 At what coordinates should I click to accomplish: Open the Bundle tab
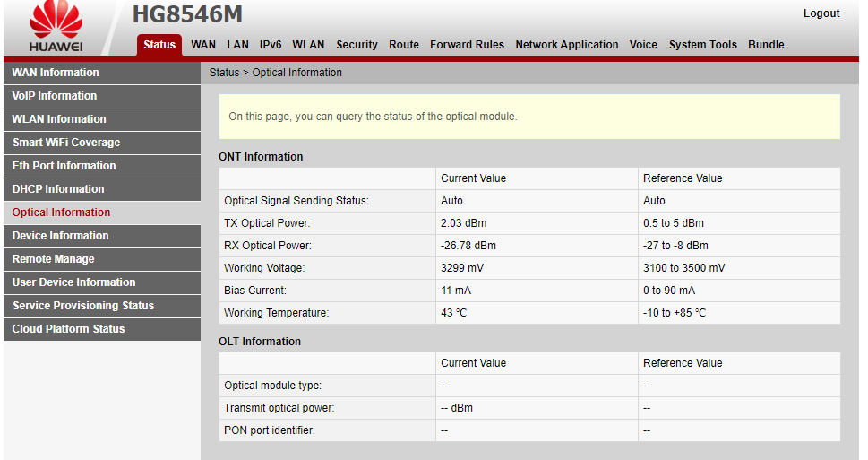click(766, 45)
